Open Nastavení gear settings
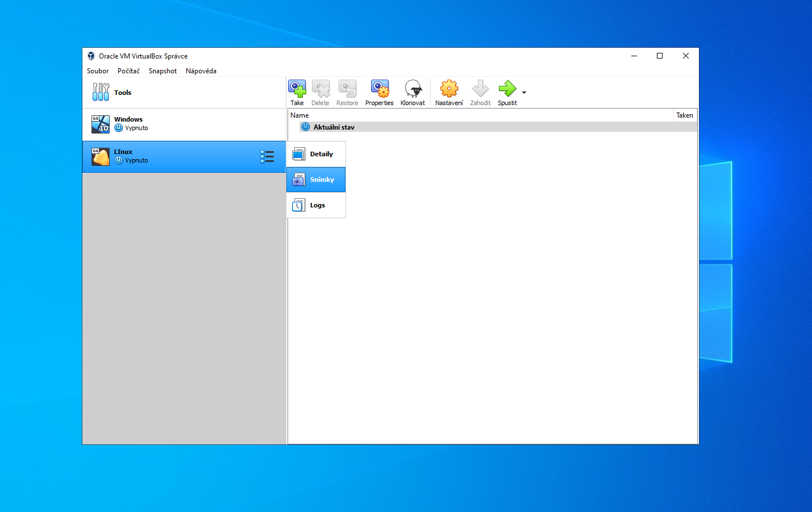Screen dimensions: 812x512 [449, 93]
